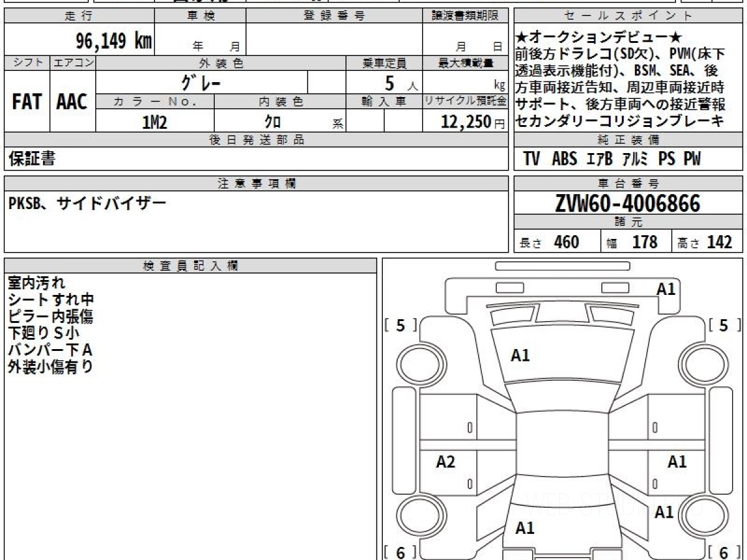Select the recycle deposit 12,250円
This screenshot has width=747, height=560.
tap(473, 122)
